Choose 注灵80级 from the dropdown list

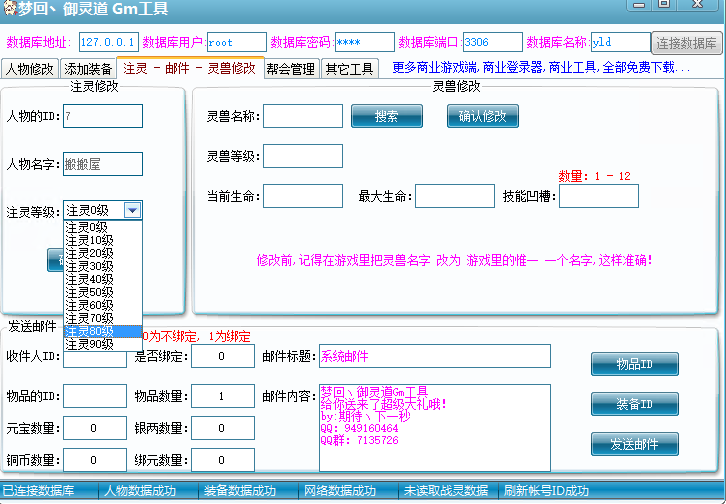[x=90, y=331]
